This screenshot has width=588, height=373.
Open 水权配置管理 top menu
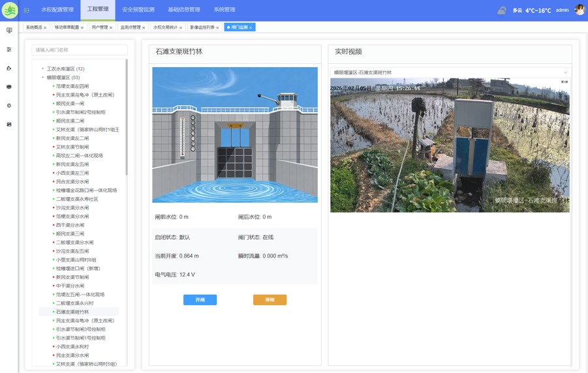click(57, 10)
